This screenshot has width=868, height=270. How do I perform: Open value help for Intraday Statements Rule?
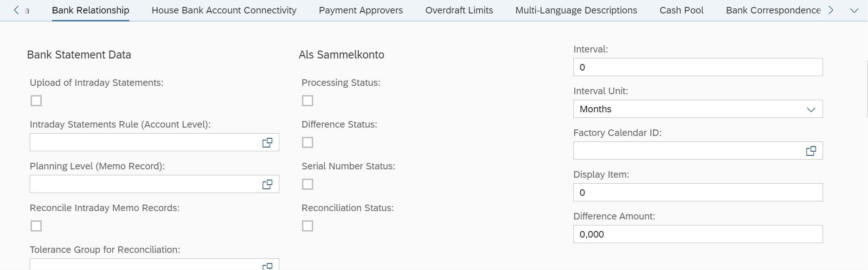pos(267,142)
